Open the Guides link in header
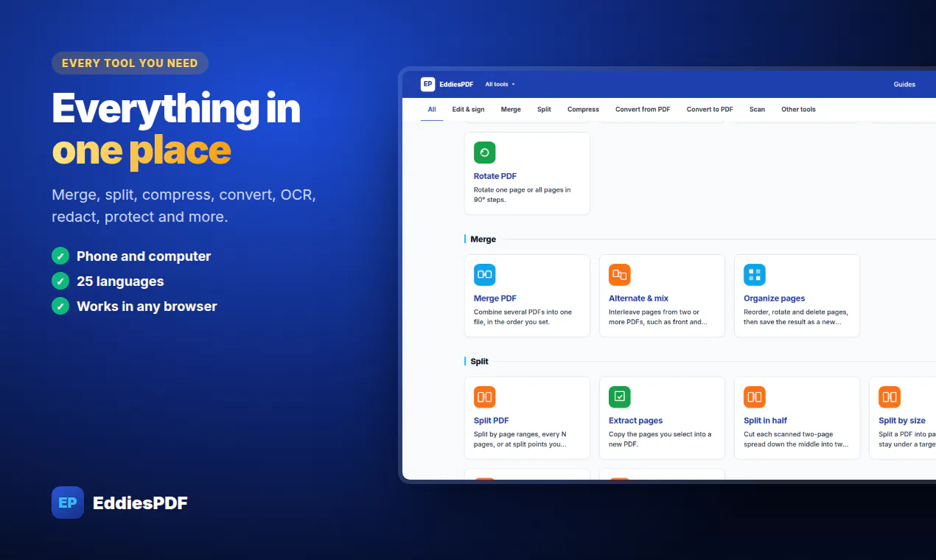The width and height of the screenshot is (936, 560). (x=904, y=84)
